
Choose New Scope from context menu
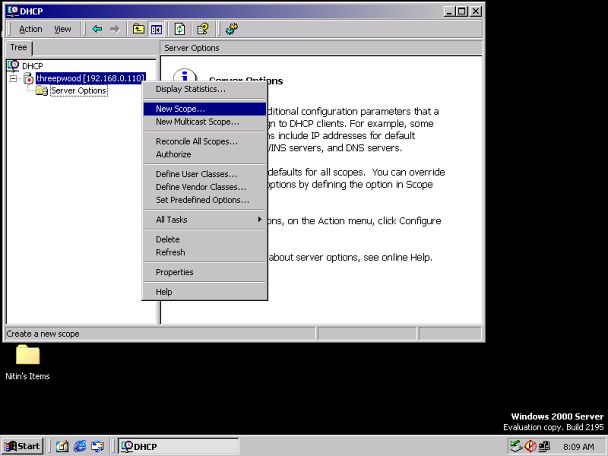(205, 109)
